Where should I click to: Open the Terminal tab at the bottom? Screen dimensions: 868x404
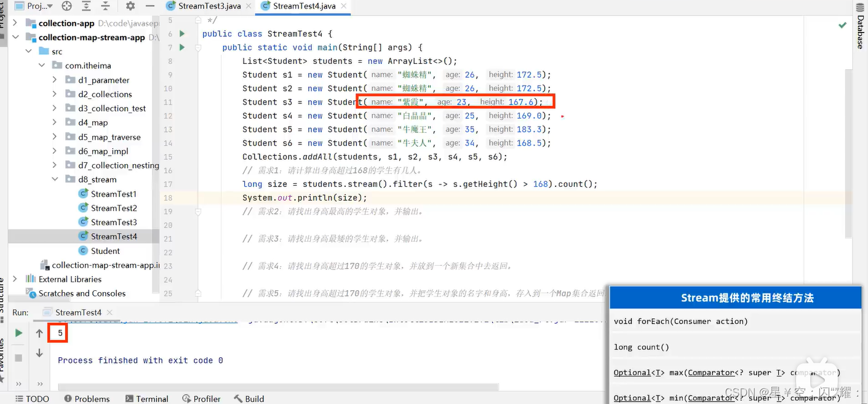pos(146,398)
